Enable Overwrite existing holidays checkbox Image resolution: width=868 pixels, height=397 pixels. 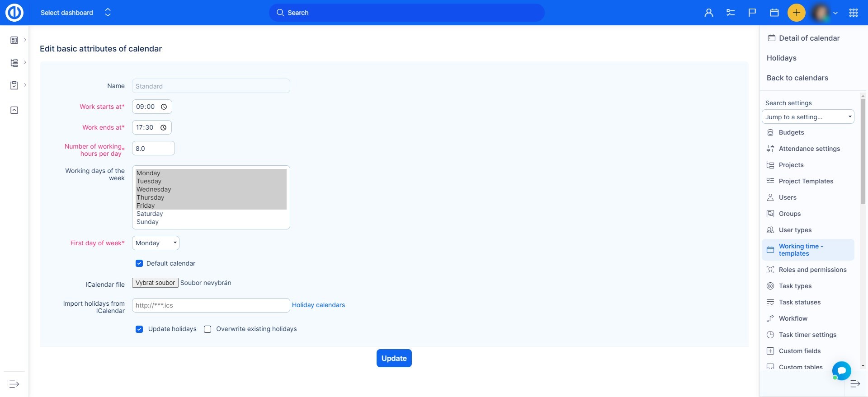pyautogui.click(x=208, y=329)
